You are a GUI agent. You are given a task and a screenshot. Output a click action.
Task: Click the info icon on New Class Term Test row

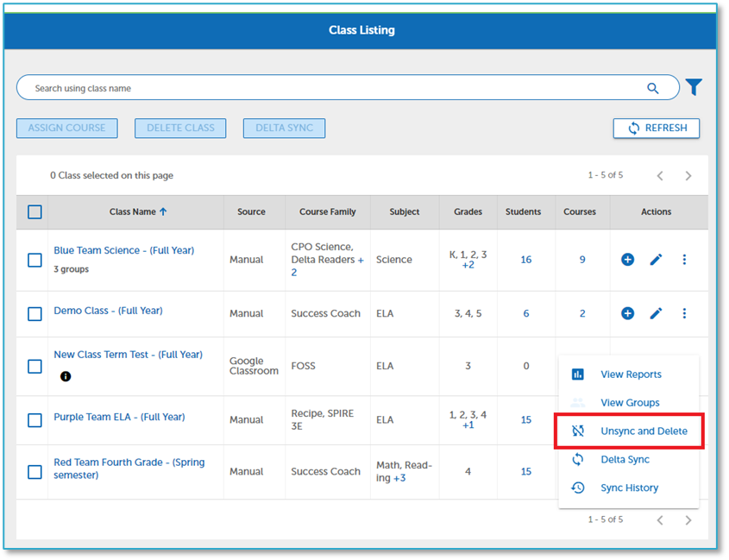pos(65,375)
